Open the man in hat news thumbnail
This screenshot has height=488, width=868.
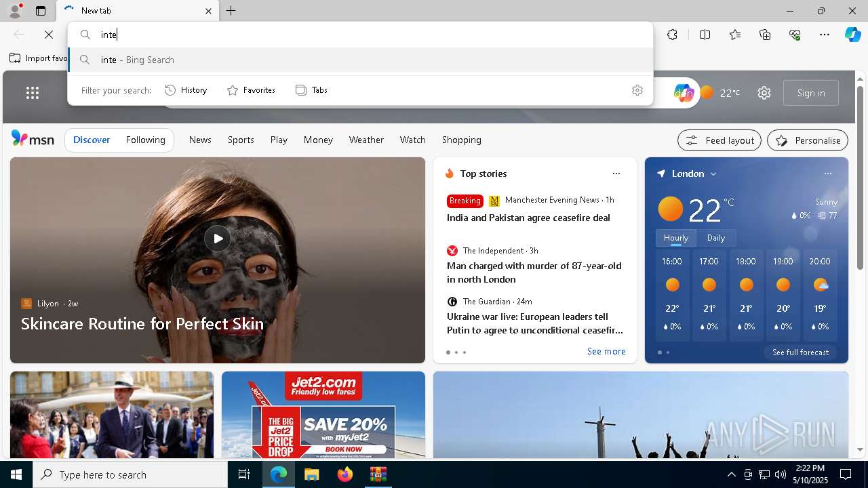(112, 415)
